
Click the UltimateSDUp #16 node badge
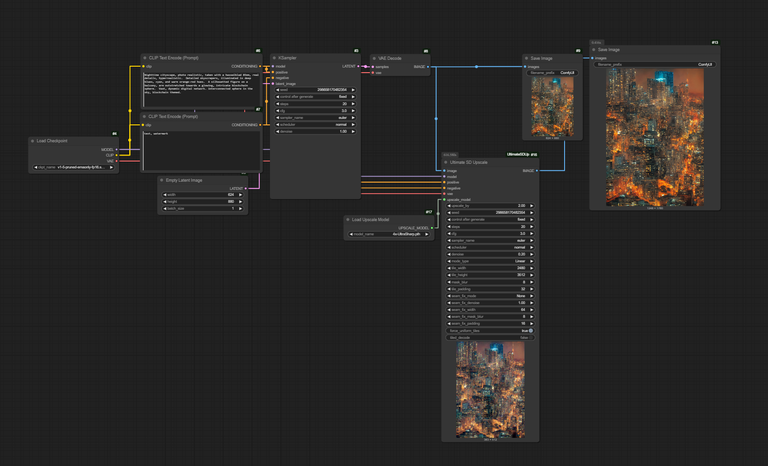point(522,154)
